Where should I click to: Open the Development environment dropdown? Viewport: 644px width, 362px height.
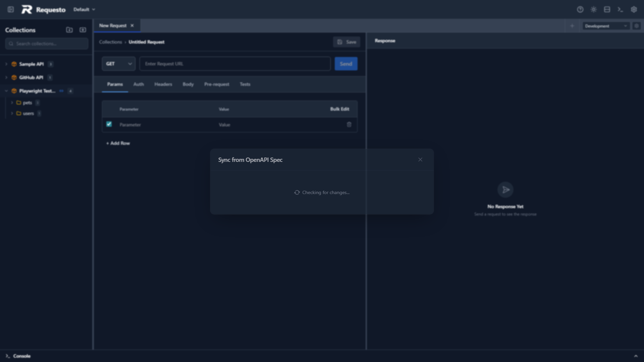tap(606, 26)
